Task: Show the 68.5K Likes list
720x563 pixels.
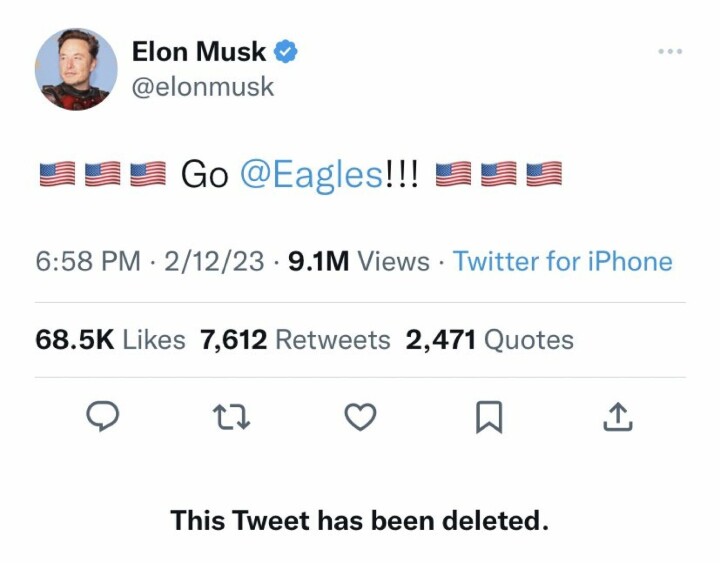Action: [110, 340]
